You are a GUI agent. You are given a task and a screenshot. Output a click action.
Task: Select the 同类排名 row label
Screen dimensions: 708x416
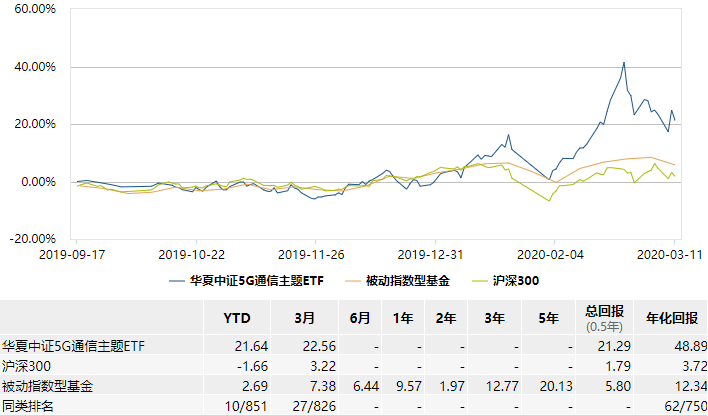pos(28,407)
